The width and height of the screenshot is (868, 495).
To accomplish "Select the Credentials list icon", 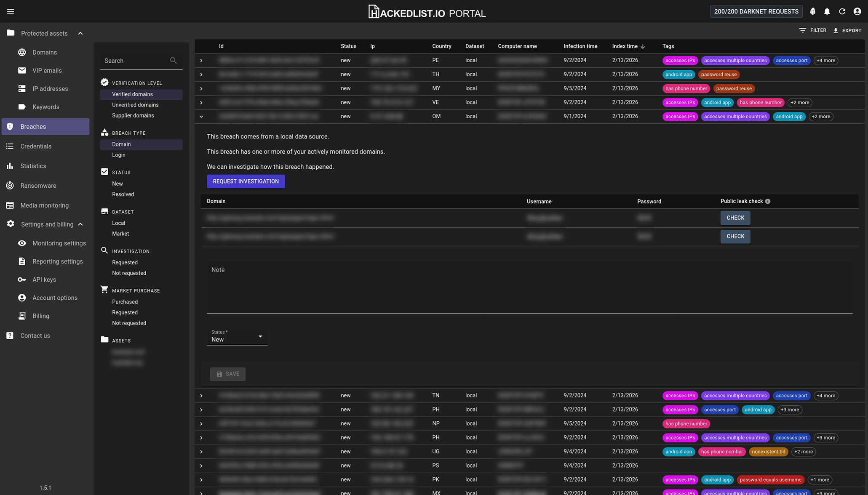I will 10,146.
